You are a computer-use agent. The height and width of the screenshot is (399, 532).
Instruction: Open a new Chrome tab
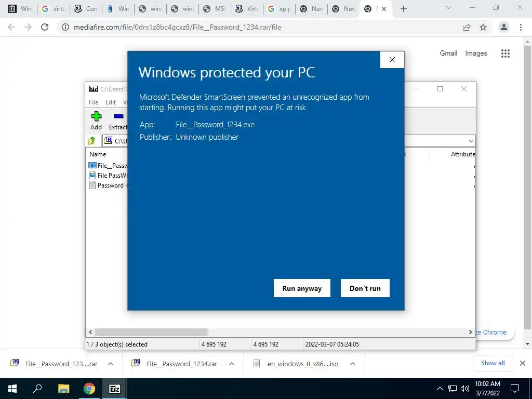(x=403, y=9)
